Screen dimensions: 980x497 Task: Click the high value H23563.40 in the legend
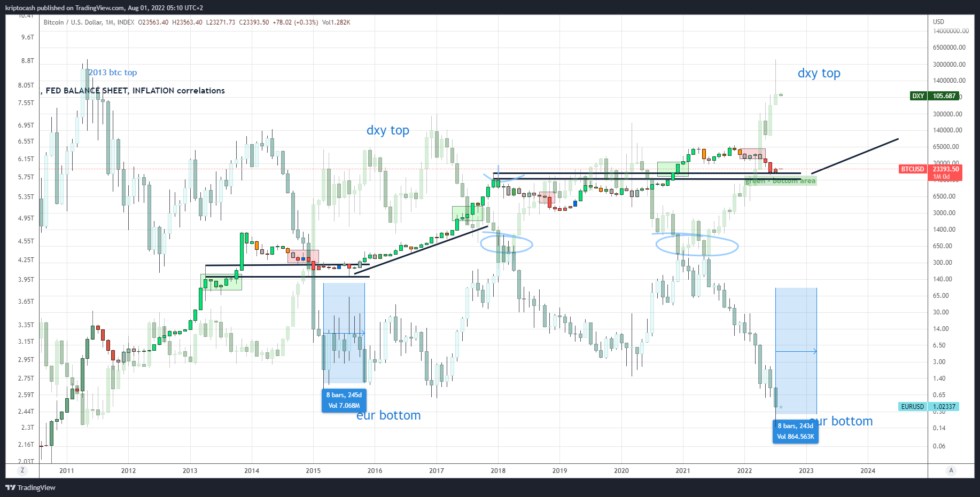point(187,22)
